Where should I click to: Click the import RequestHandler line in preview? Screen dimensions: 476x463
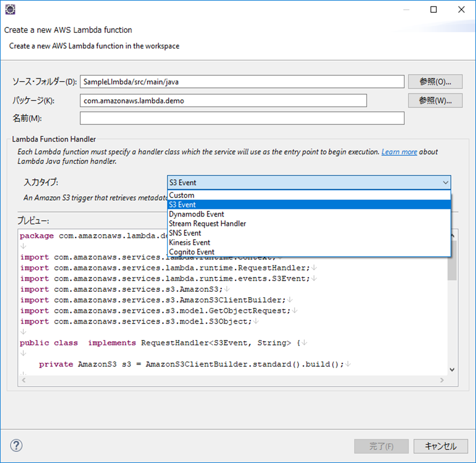[x=169, y=268]
